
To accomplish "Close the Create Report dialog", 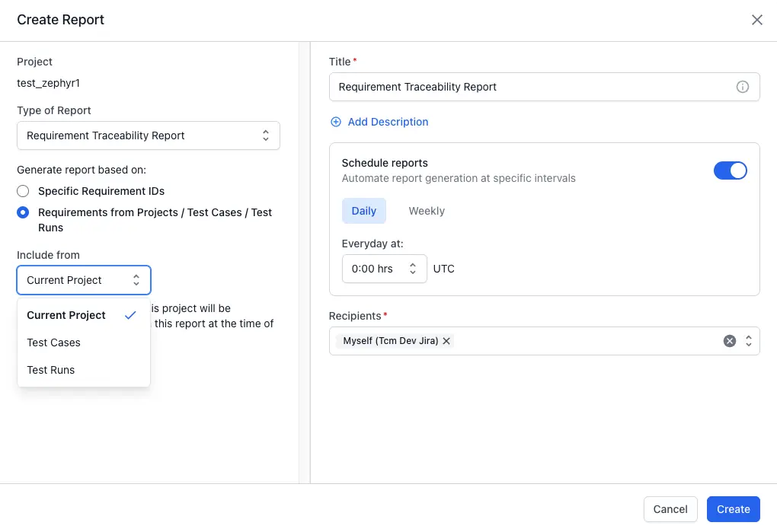I will [756, 21].
